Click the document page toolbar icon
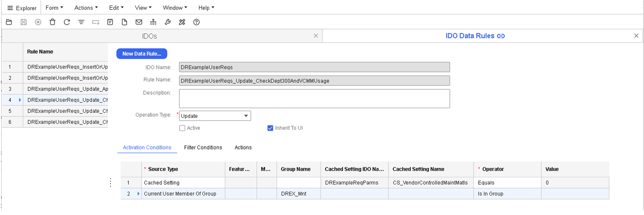Viewport: 644px width, 215px height. point(124,22)
